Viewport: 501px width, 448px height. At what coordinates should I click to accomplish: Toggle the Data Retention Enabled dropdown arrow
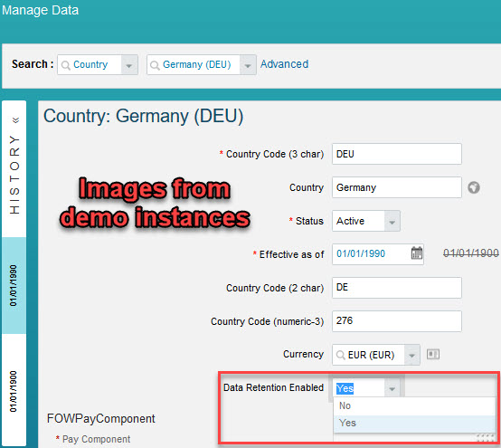pyautogui.click(x=392, y=388)
